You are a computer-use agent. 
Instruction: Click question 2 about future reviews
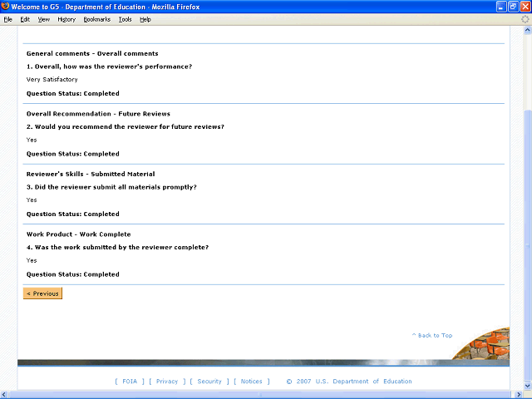click(126, 126)
